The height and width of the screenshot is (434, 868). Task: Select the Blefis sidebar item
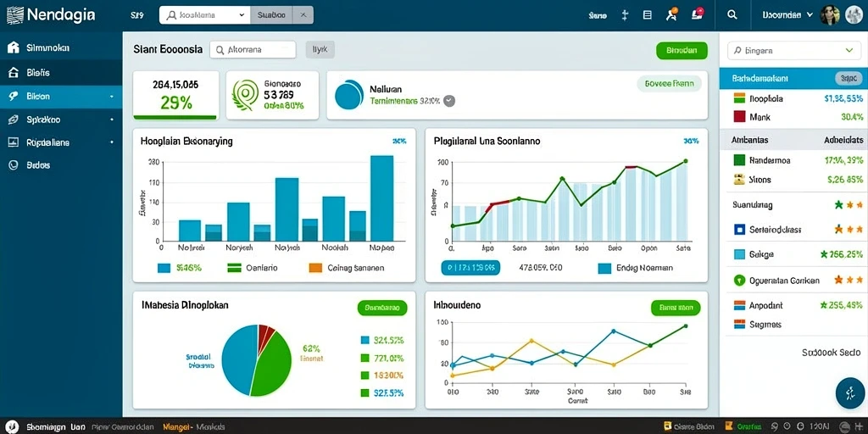click(61, 72)
